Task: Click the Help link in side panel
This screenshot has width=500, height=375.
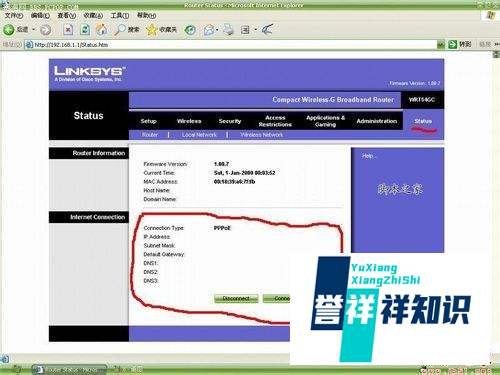Action: pos(368,156)
